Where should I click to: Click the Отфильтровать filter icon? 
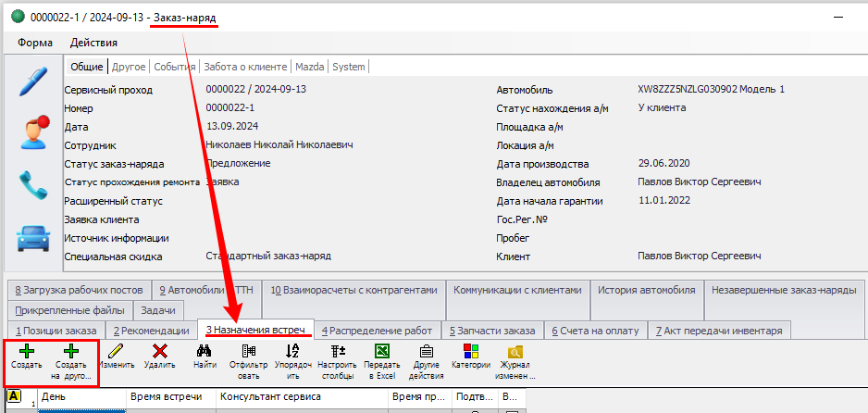click(247, 352)
